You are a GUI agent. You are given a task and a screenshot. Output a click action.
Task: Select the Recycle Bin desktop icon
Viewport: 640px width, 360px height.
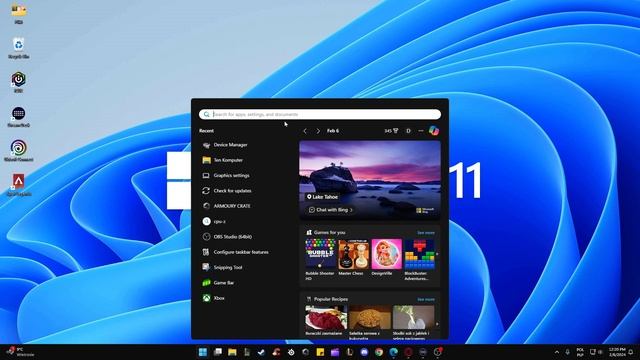[x=18, y=48]
